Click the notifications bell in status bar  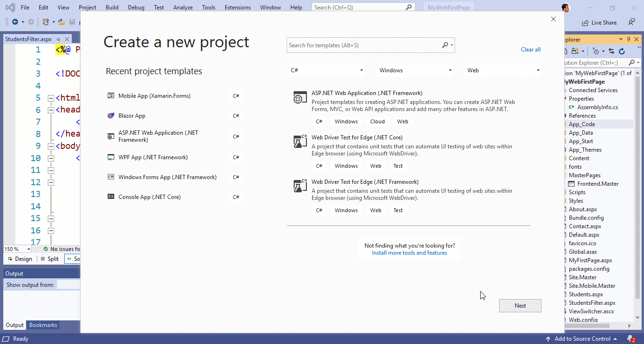pyautogui.click(x=630, y=339)
